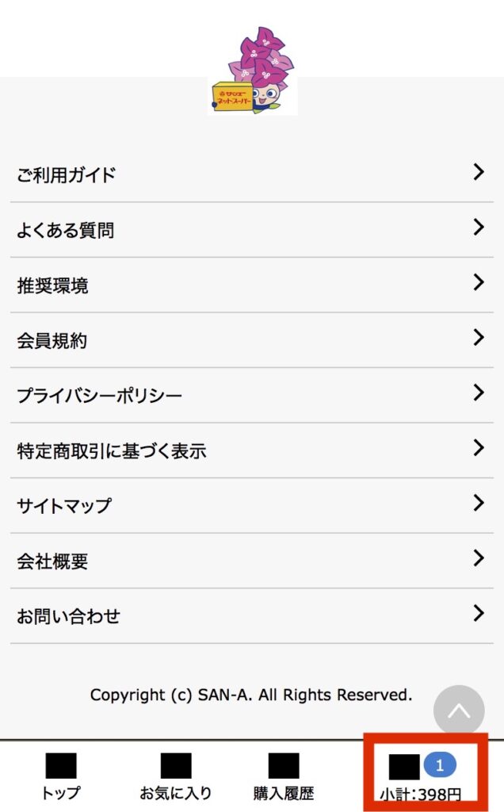Viewport: 504px width, 812px height.
Task: Tap the cart icon beside the badge
Action: 404,768
